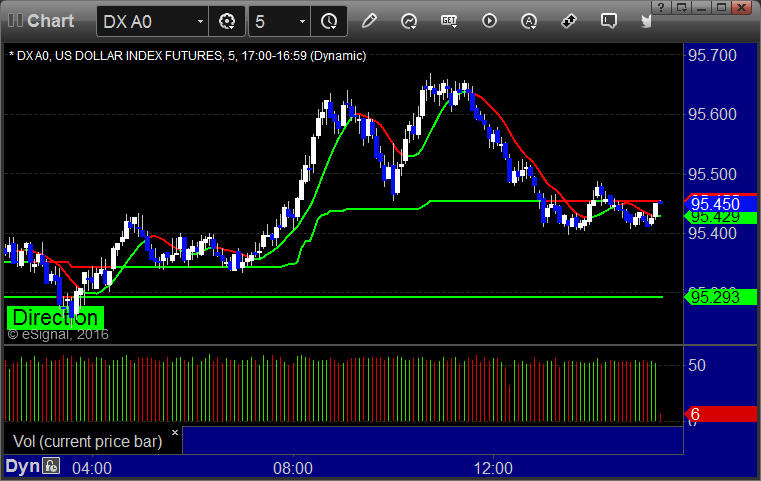This screenshot has width=761, height=481.
Task: Click the window pop-out icon
Action: point(681,7)
